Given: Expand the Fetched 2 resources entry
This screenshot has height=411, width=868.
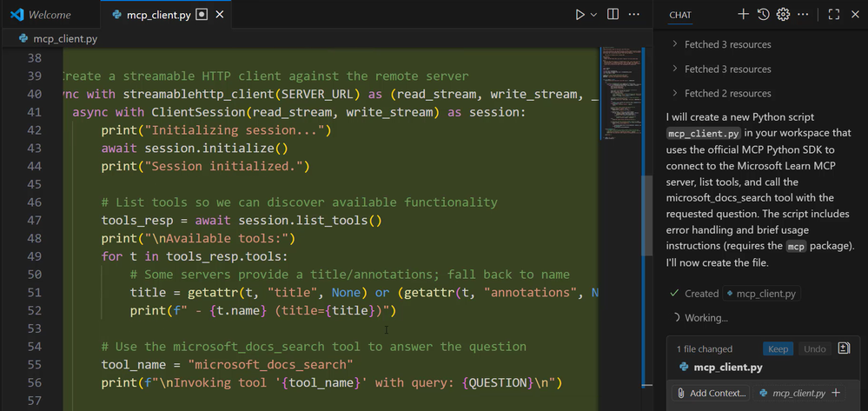Looking at the screenshot, I should pyautogui.click(x=727, y=93).
